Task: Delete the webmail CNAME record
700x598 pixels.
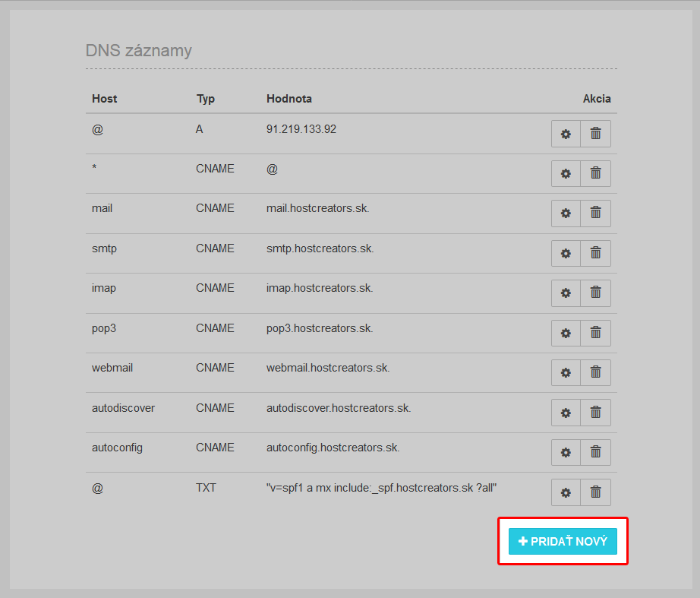Action: point(595,372)
